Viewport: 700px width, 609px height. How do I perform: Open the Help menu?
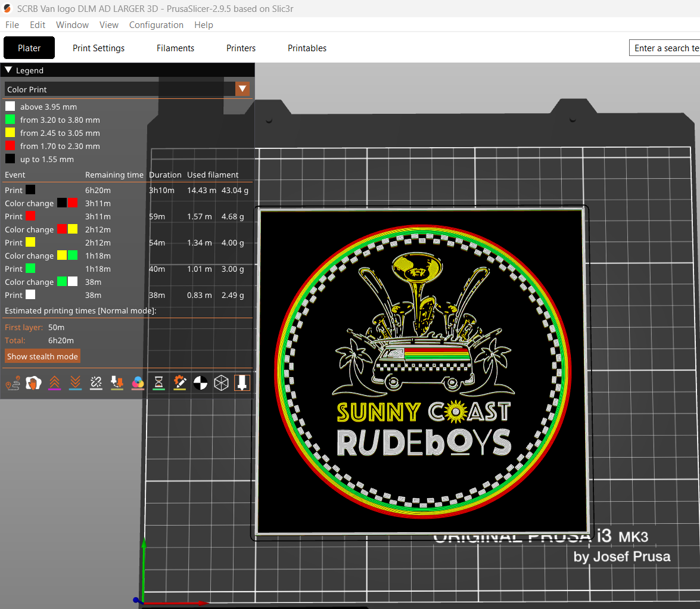(204, 25)
